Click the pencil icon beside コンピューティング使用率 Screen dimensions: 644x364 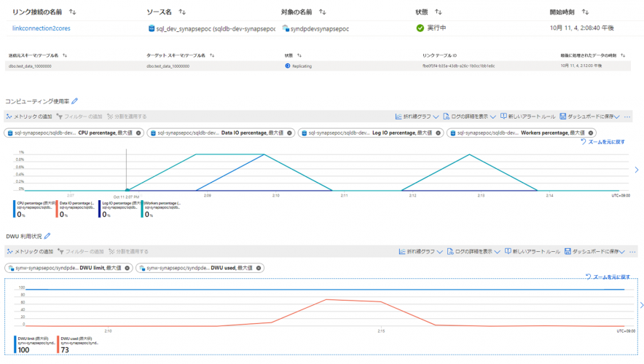click(74, 101)
